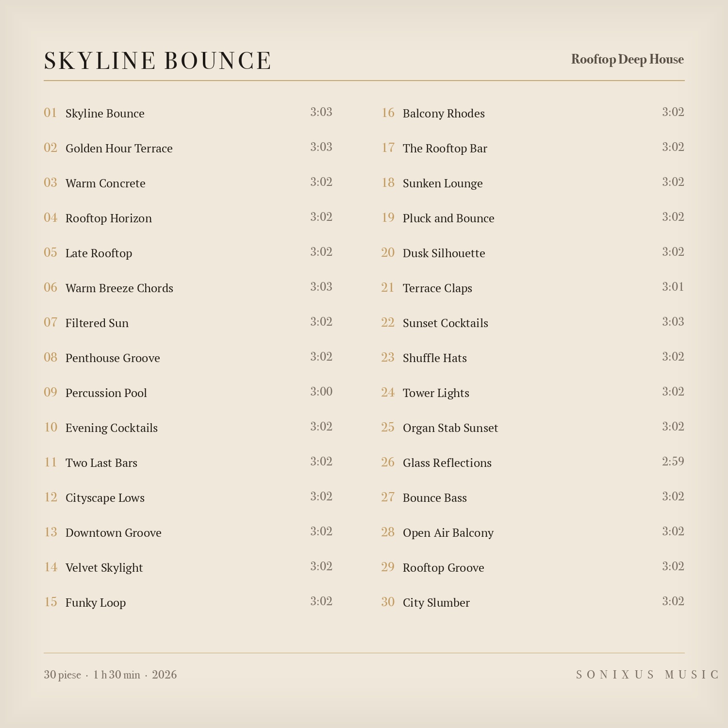This screenshot has width=728, height=728.
Task: Choose the track "Warm Concrete"
Action: [105, 183]
